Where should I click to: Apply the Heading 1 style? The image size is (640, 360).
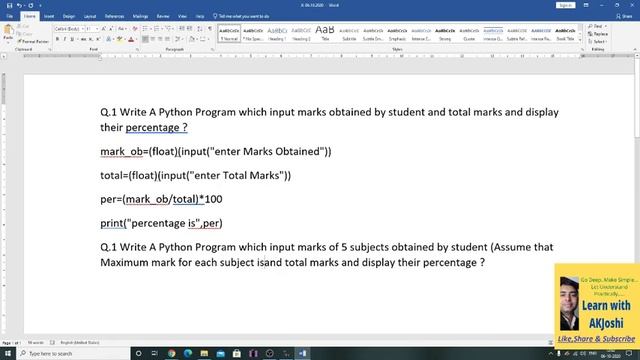pos(277,33)
